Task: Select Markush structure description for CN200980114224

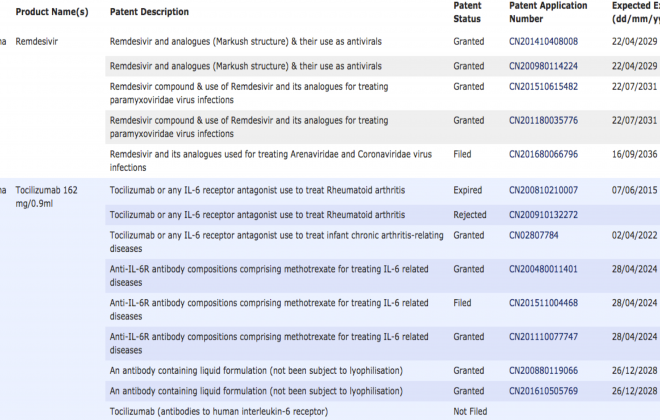Action: [245, 66]
